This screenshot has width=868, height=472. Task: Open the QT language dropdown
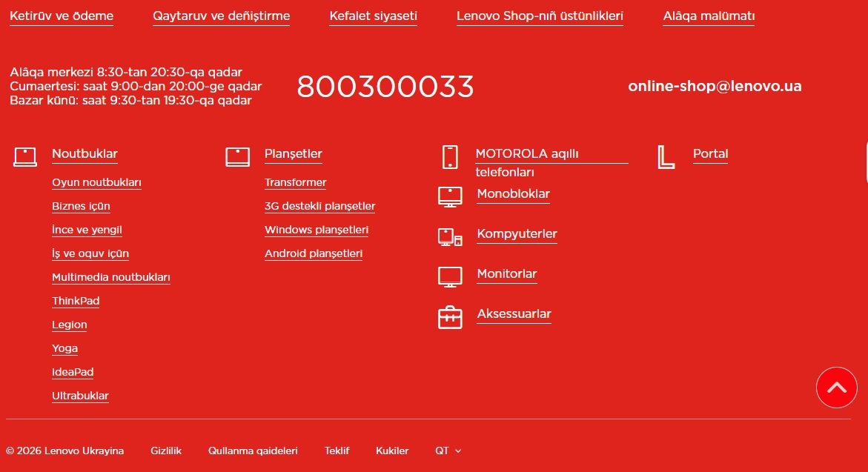(448, 451)
